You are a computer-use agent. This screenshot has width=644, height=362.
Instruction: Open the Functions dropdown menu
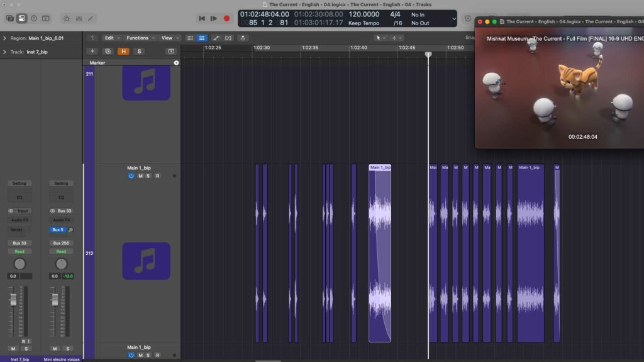pos(140,38)
